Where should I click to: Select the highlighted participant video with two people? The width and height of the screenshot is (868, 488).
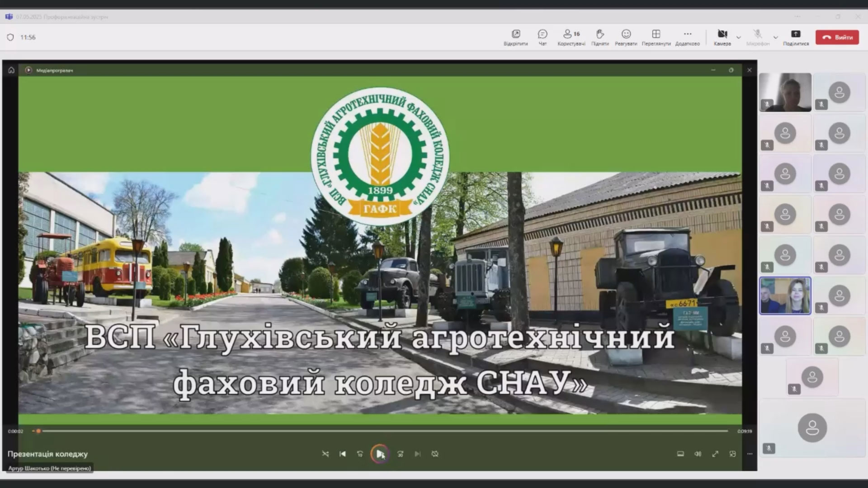point(785,296)
